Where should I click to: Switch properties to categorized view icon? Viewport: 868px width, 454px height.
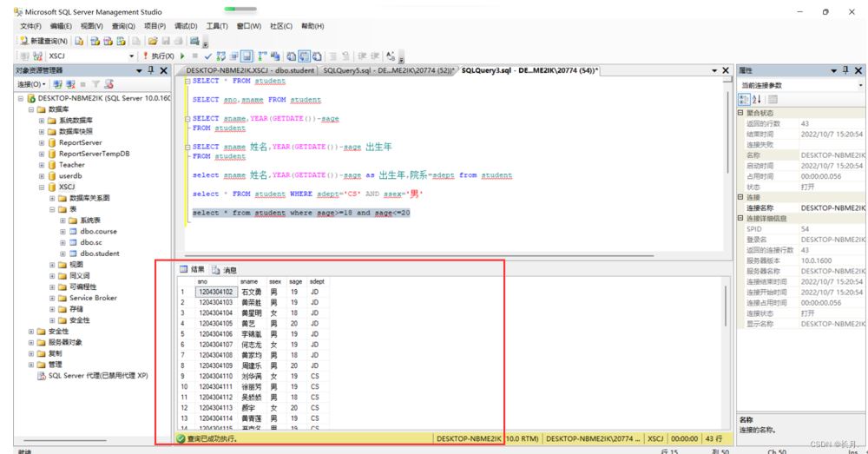[x=744, y=99]
